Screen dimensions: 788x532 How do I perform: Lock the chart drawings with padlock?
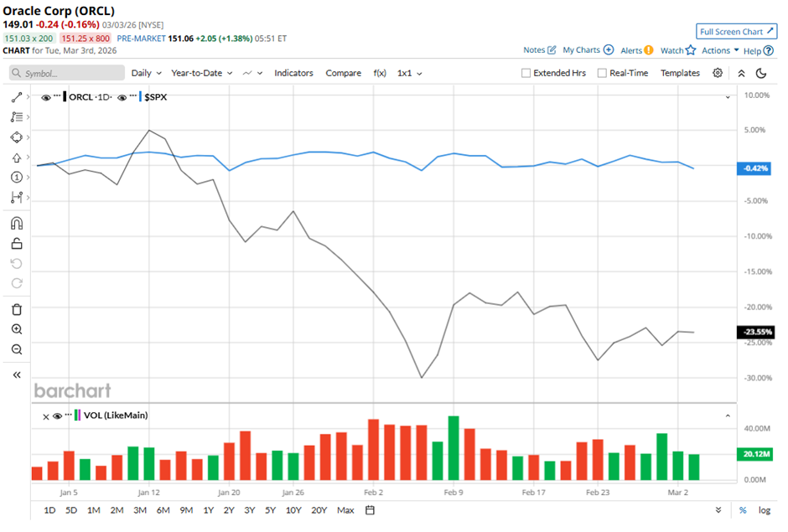[17, 244]
